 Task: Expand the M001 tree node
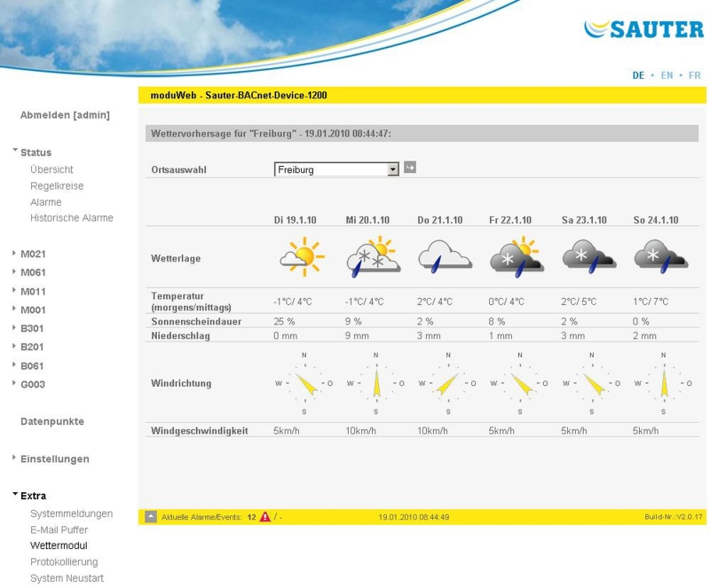point(14,309)
